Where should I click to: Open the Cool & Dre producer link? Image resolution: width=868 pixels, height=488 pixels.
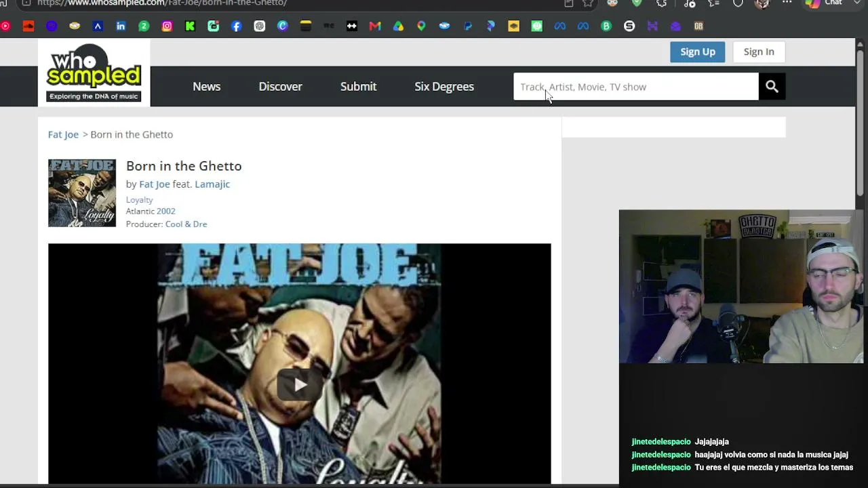[186, 224]
